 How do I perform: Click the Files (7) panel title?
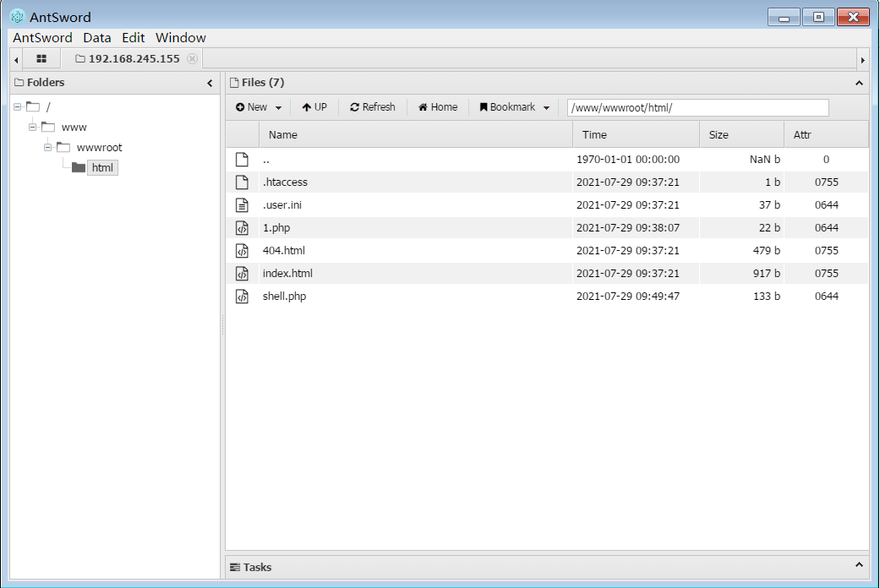263,83
